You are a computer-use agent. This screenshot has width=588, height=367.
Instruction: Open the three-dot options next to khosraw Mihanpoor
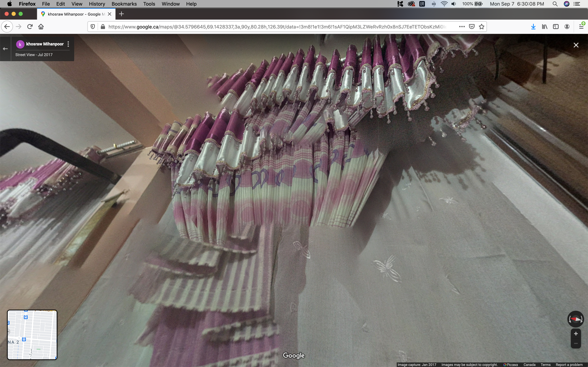68,44
